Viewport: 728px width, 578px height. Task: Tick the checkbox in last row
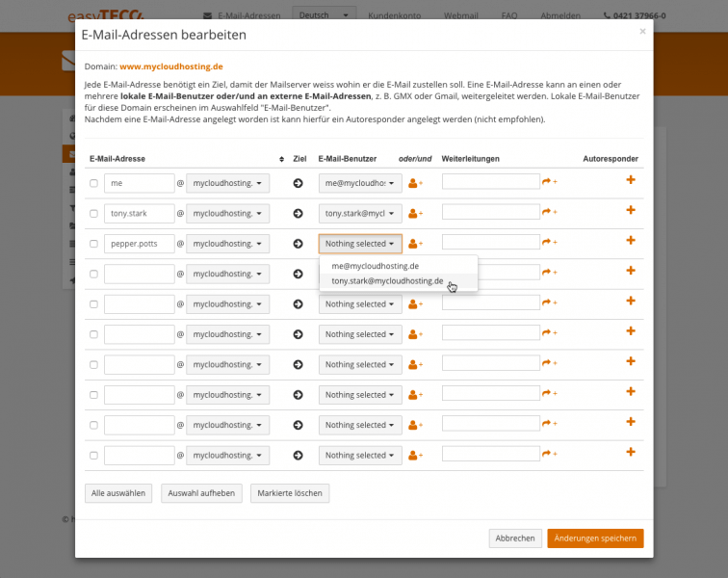click(93, 456)
